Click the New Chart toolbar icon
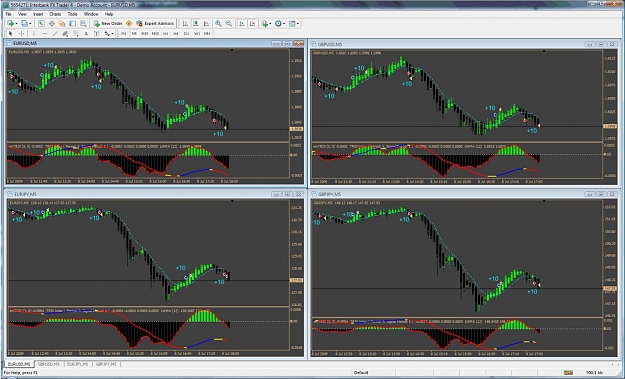 click(10, 24)
